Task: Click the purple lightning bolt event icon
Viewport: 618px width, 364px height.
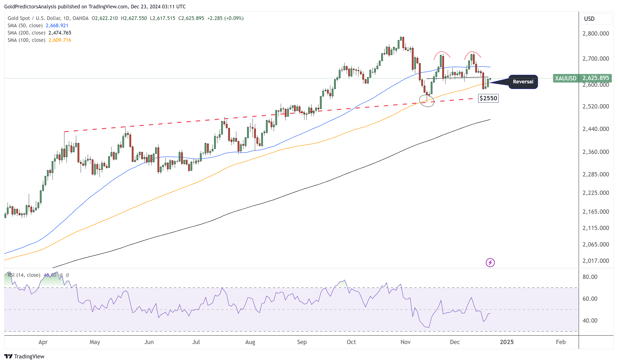Action: [x=490, y=262]
